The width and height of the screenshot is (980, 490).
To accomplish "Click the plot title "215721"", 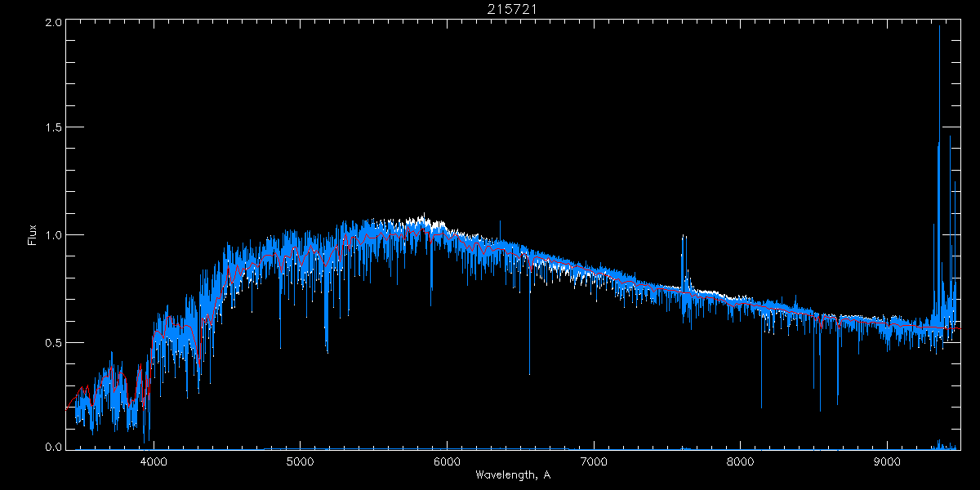I will 512,8.
